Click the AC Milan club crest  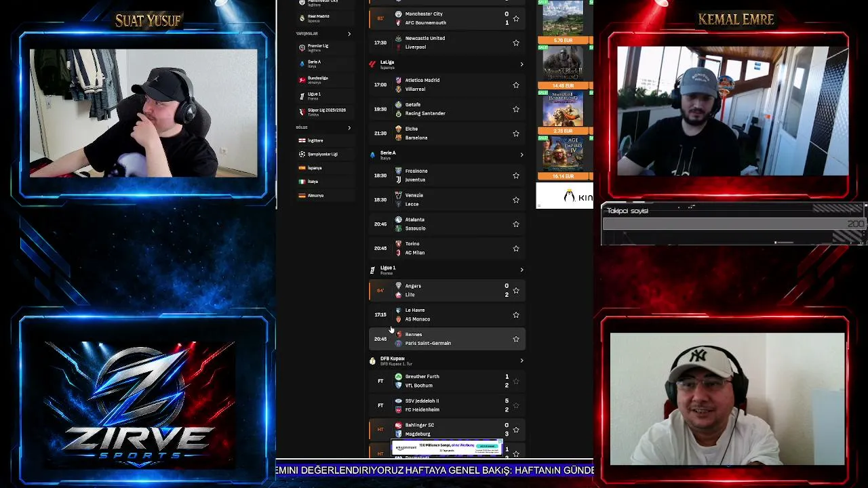click(x=399, y=253)
